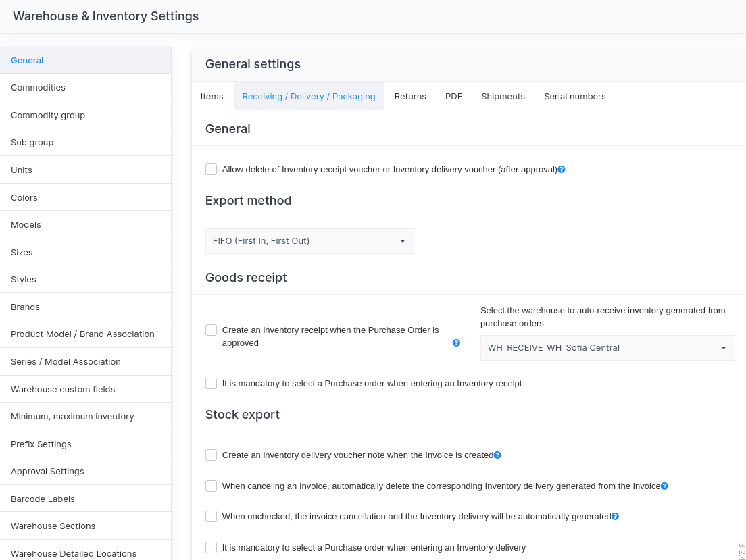Screen dimensions: 746x560
Task: Click help icon for canceling an Invoice option
Action: click(x=664, y=486)
